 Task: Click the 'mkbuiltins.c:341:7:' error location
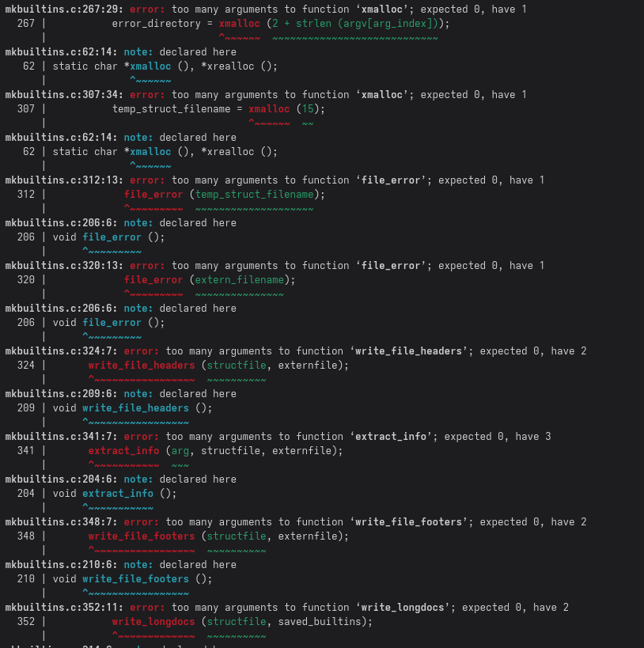point(61,437)
